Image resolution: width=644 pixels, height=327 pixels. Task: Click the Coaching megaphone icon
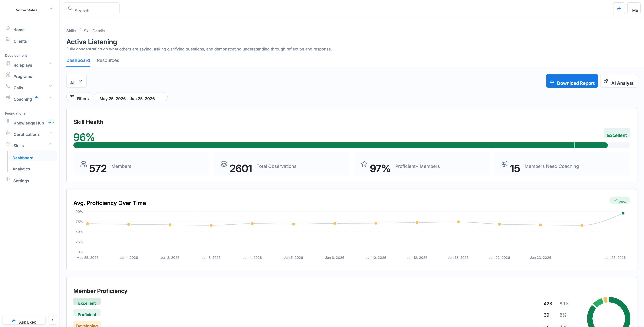[x=8, y=97]
